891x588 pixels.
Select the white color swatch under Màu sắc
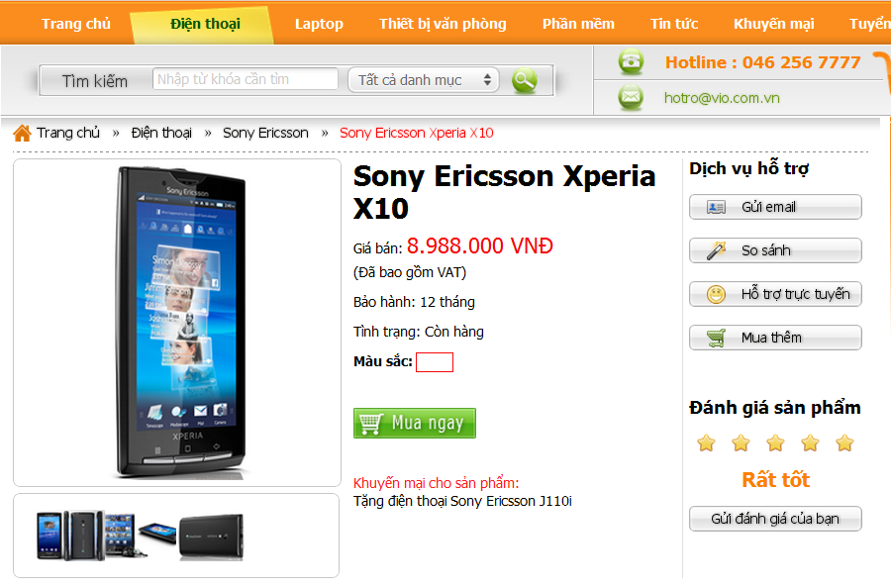coord(435,362)
